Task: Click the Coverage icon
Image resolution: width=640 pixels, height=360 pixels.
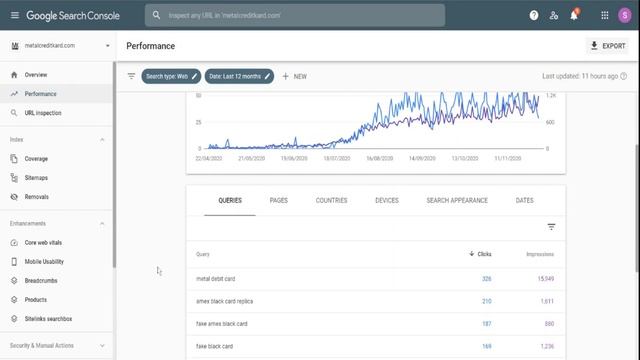Action: coord(14,159)
